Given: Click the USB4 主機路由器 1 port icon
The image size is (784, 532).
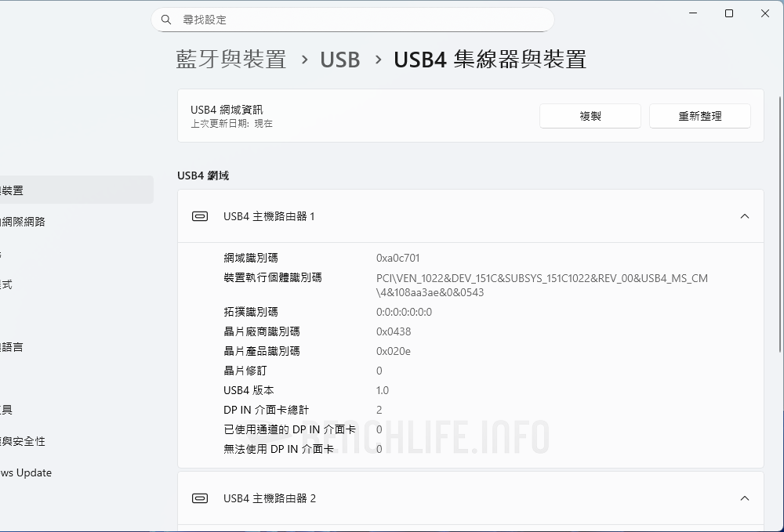Looking at the screenshot, I should tap(200, 216).
